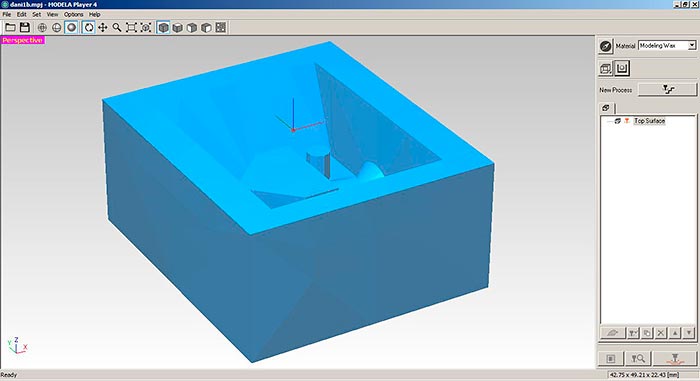Preview the cutting with the tool magnifier button

(x=638, y=358)
